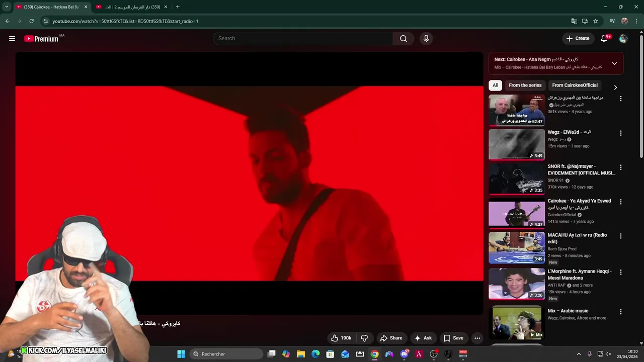This screenshot has height=362, width=644.
Task: Open options for Cairokee Ya Abyad Ya Eswed
Action: (x=621, y=202)
